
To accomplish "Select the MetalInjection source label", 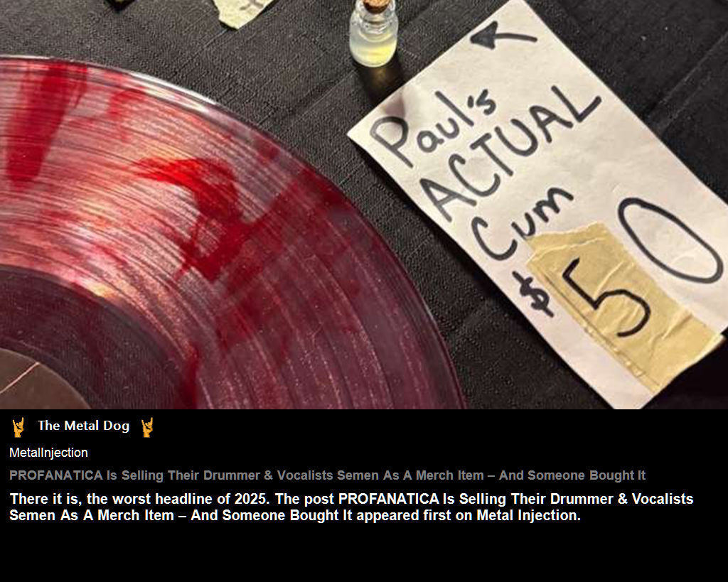I will tap(48, 453).
